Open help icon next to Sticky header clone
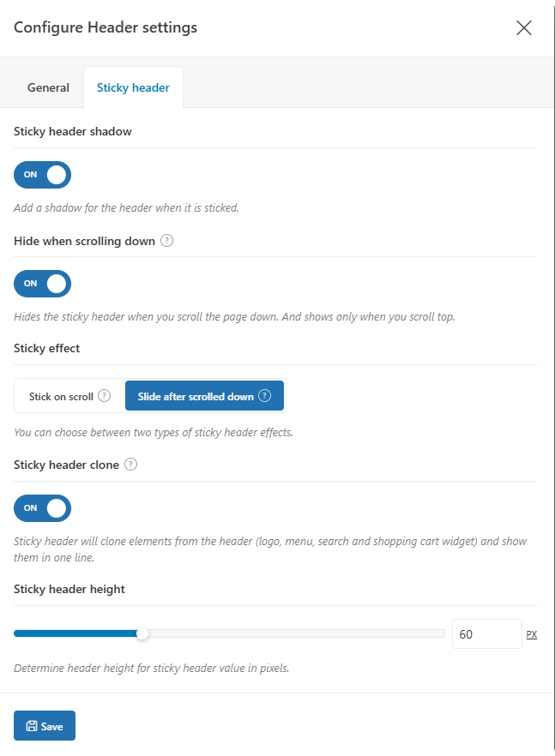Image resolution: width=555 pixels, height=756 pixels. 130,465
